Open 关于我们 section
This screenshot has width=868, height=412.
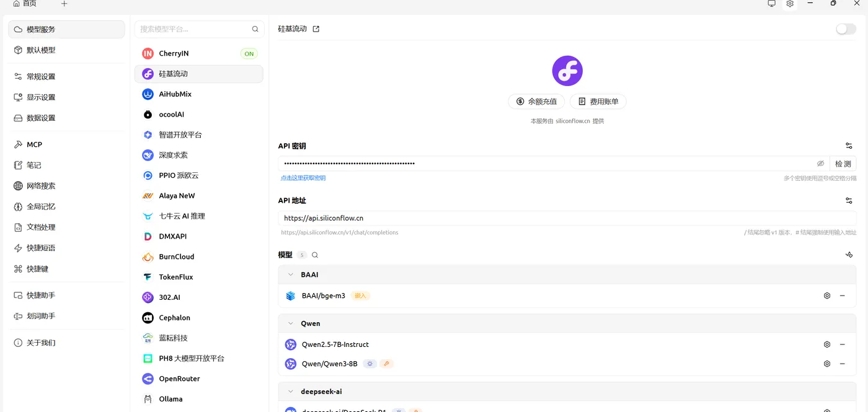point(66,343)
